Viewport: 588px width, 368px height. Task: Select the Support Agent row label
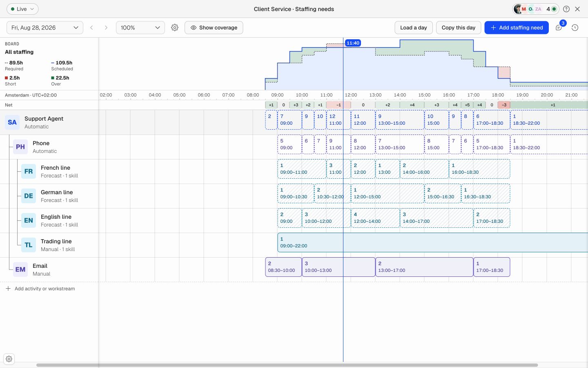point(44,119)
